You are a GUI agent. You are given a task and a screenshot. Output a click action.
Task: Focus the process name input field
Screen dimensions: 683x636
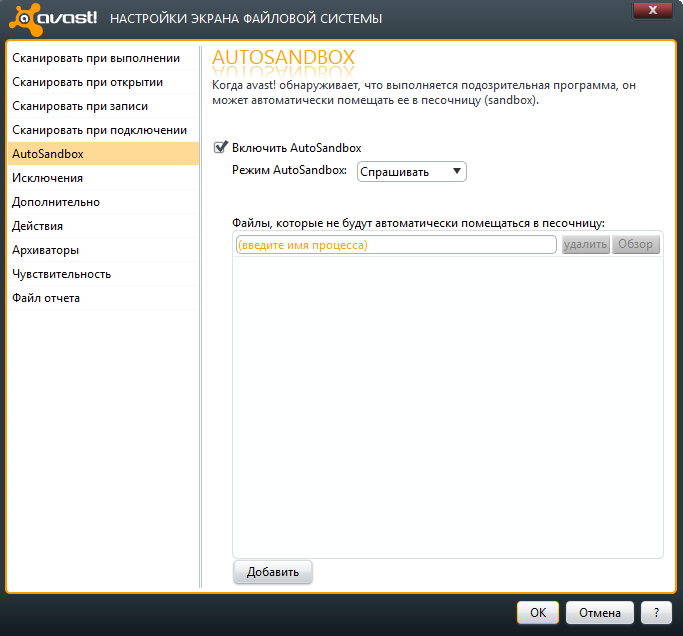396,245
